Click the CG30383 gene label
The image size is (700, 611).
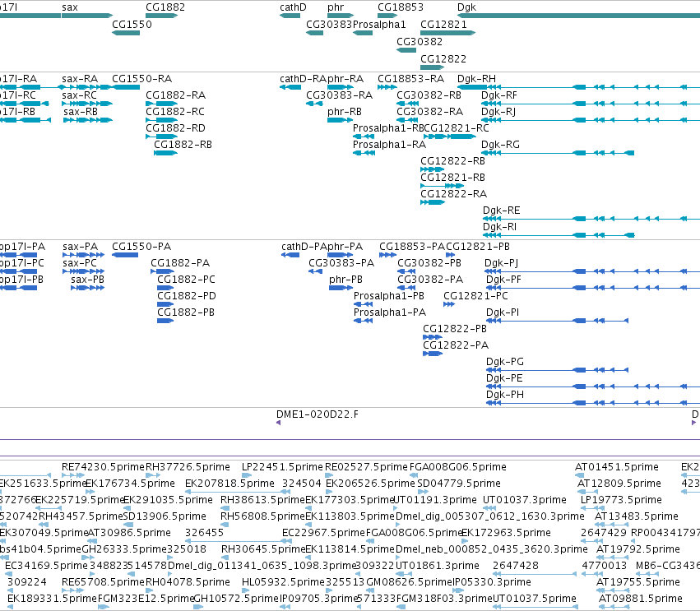329,25
